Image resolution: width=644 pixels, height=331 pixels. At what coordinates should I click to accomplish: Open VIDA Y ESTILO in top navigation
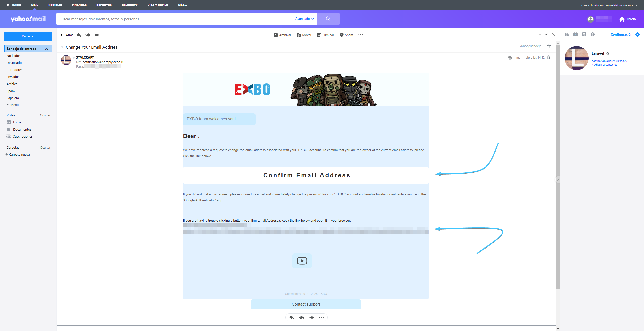[158, 5]
